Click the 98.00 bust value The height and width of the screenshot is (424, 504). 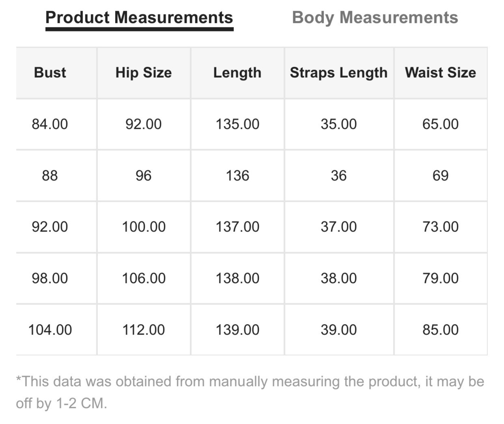50,278
